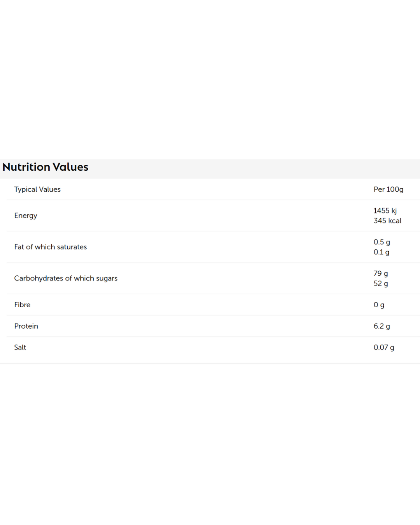The width and height of the screenshot is (420, 525).
Task: Click the 6.2 g protein value
Action: pos(381,326)
